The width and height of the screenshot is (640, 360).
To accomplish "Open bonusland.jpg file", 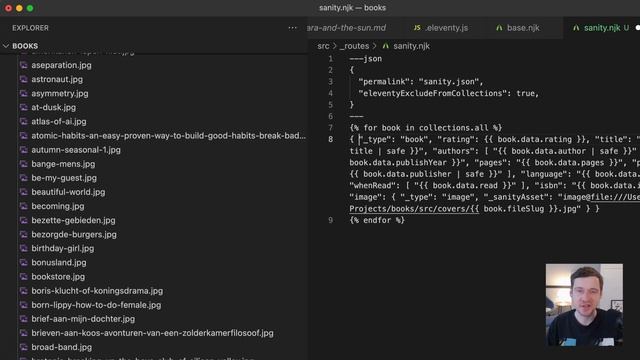I will (59, 263).
